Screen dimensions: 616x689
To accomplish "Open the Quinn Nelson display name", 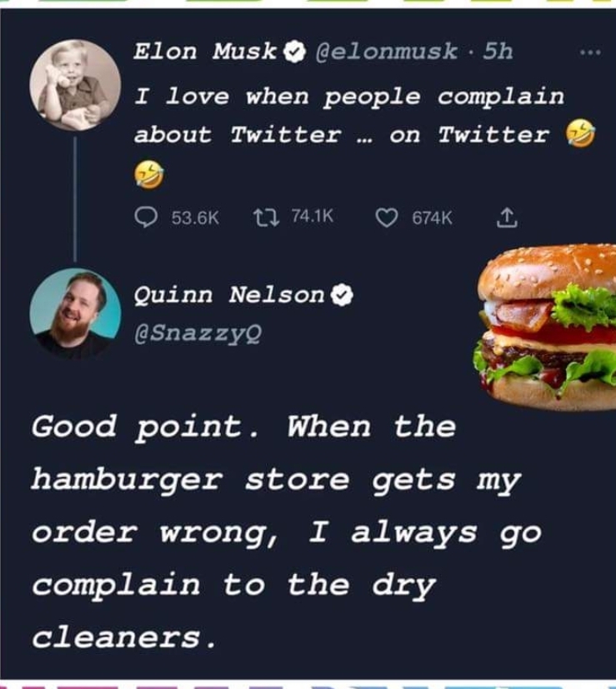I will coord(229,294).
